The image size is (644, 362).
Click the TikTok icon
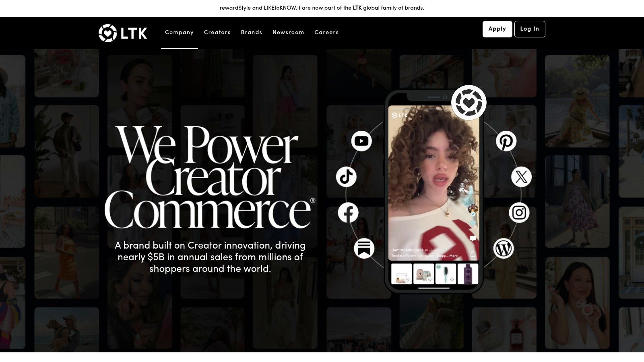pyautogui.click(x=347, y=177)
